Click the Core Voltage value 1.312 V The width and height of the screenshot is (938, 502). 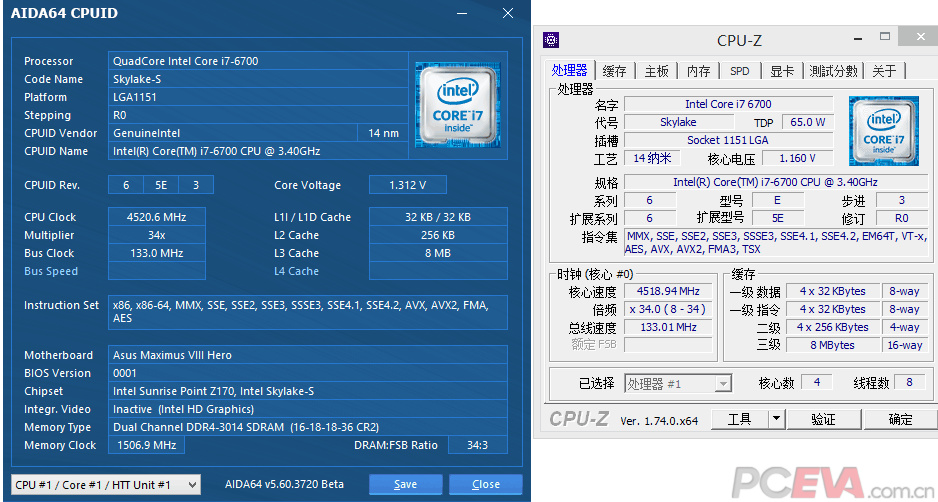coord(407,185)
